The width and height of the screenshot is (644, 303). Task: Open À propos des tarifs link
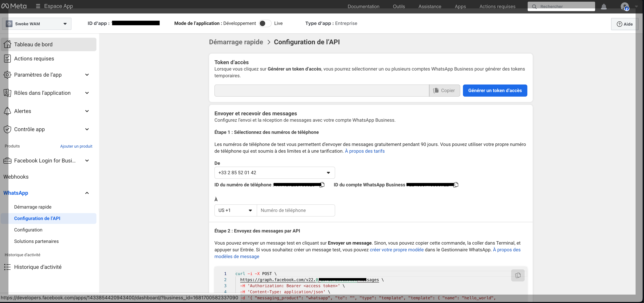click(x=365, y=151)
